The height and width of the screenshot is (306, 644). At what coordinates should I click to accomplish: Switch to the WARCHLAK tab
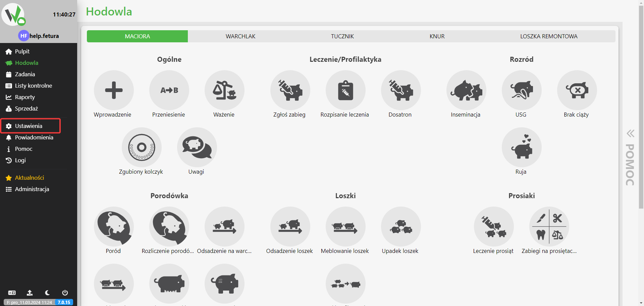click(240, 36)
